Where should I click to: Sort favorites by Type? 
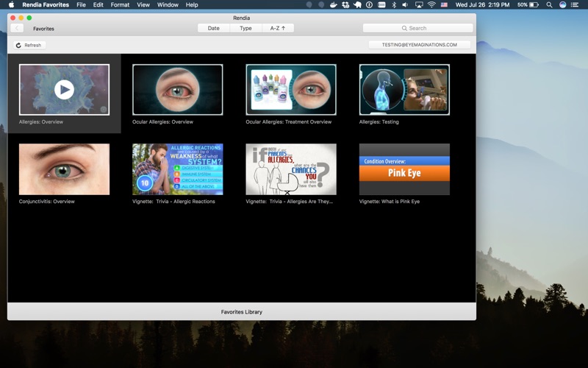(x=245, y=28)
